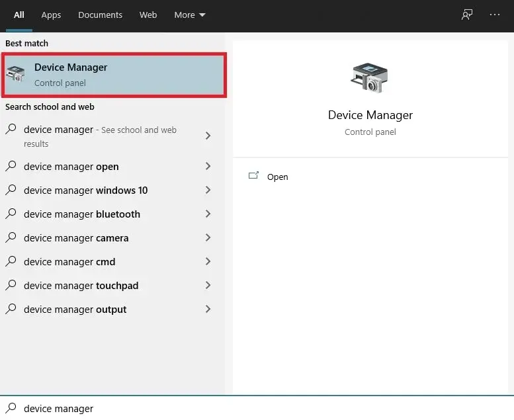Expand the More dropdown
Screen dimensions: 514x420
tap(189, 15)
